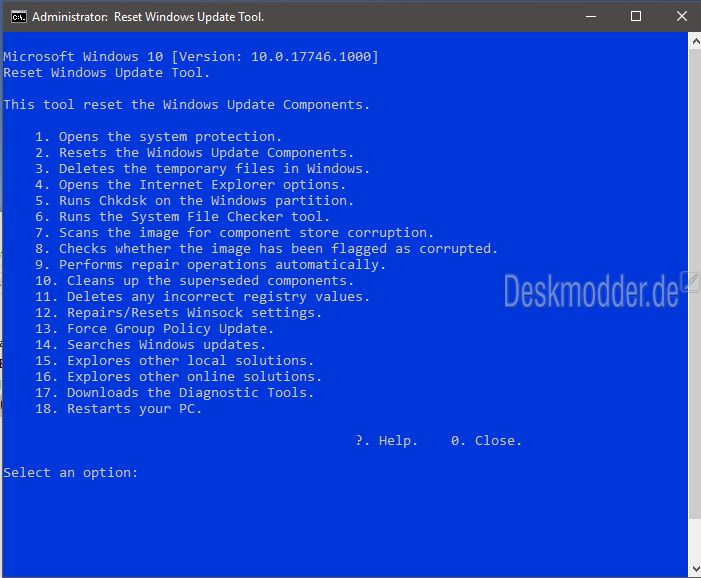Select '15. Explores other local solutions.'
This screenshot has height=578, width=701.
tap(174, 361)
